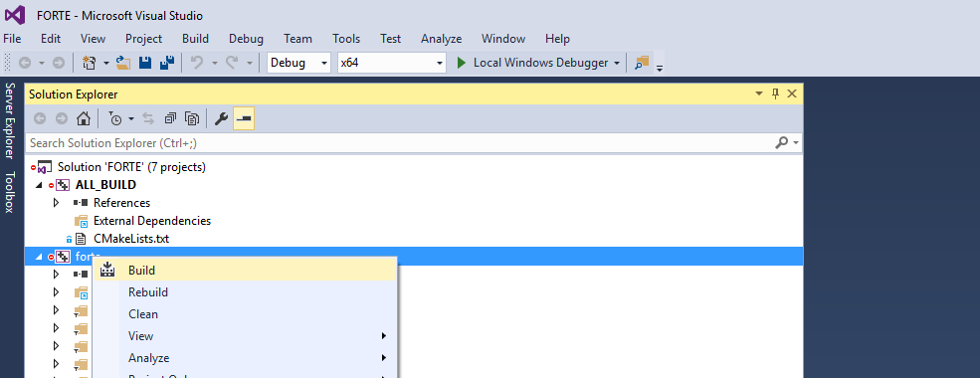Click the Save All toolbar icon
The image size is (980, 378).
(x=167, y=63)
